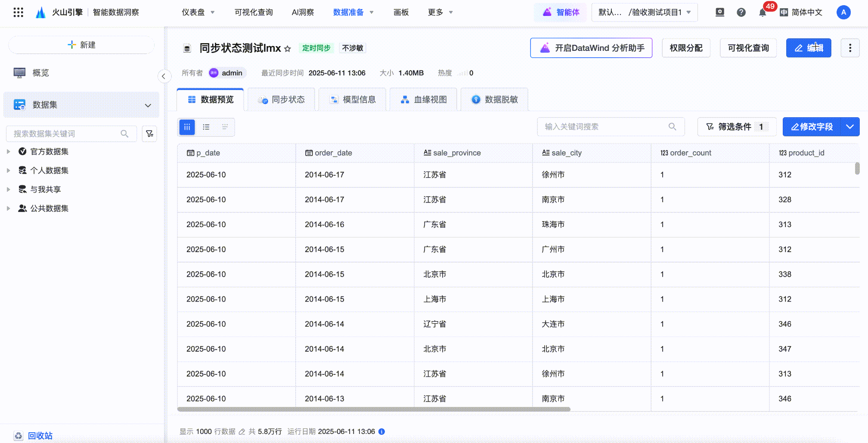This screenshot has width=868, height=443.
Task: Open the screen recorder icon in header
Action: coord(720,12)
